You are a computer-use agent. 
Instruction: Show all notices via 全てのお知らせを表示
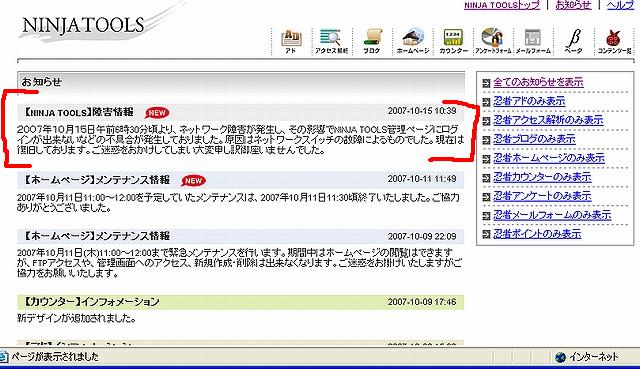(x=538, y=82)
